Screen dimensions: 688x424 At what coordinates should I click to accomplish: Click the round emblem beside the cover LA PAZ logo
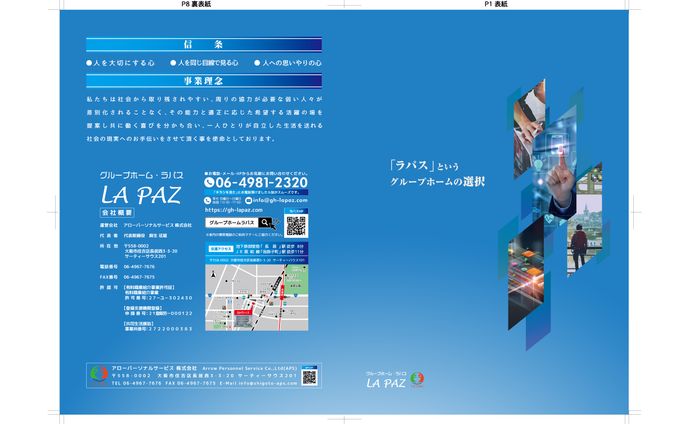point(417,379)
